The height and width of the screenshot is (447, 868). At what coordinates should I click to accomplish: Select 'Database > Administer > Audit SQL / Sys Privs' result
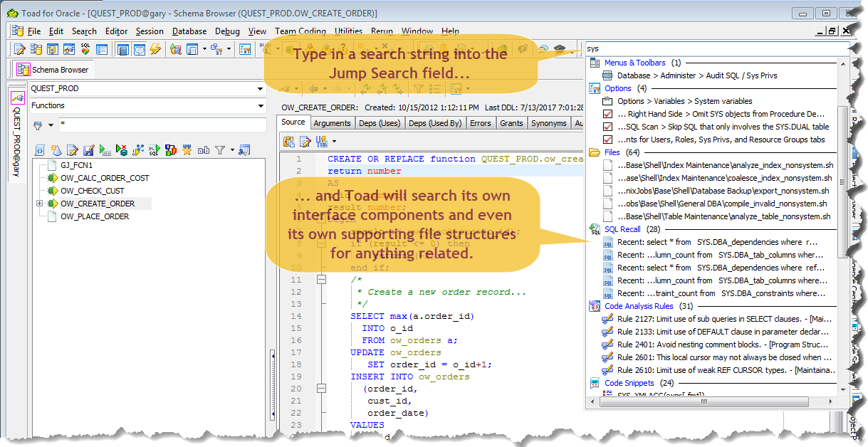click(697, 75)
